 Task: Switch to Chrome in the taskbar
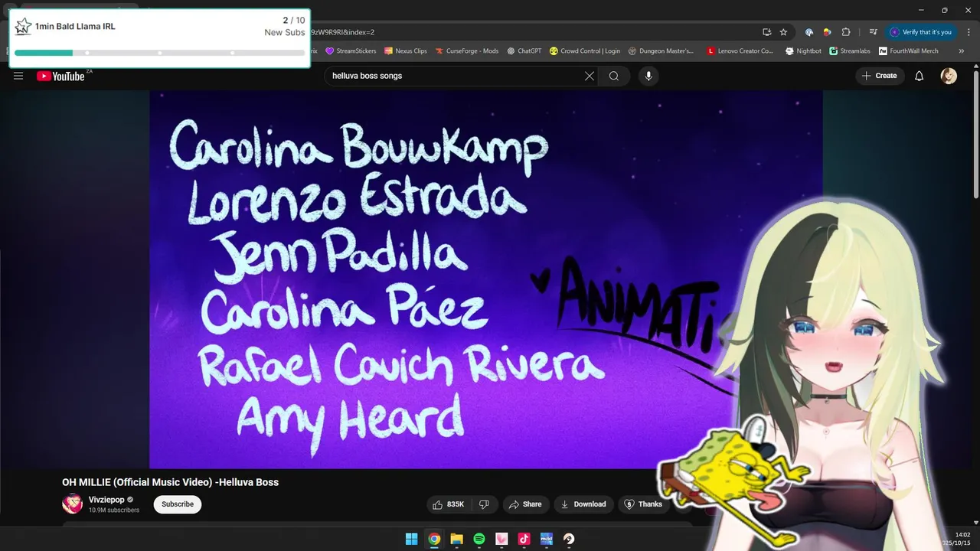coord(434,539)
